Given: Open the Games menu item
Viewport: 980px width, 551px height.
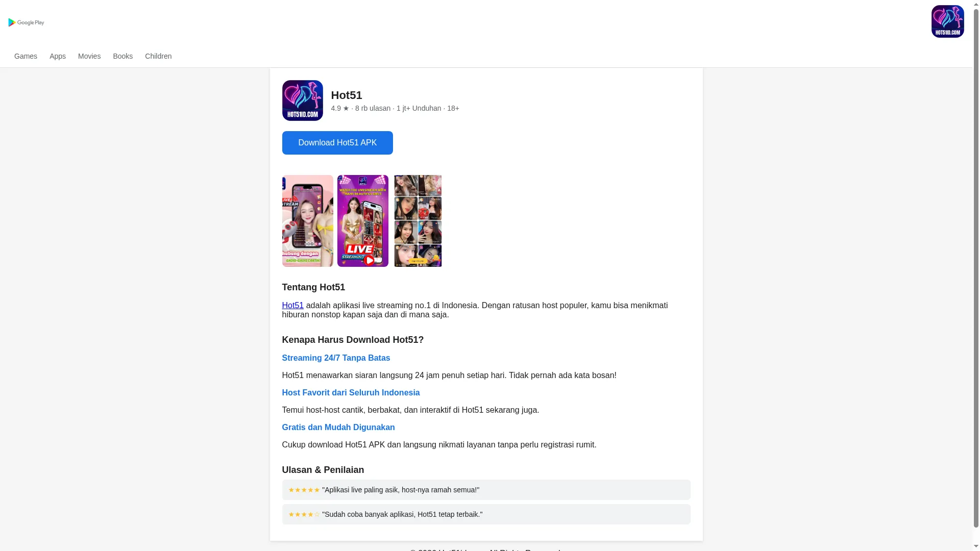Looking at the screenshot, I should click(26, 56).
